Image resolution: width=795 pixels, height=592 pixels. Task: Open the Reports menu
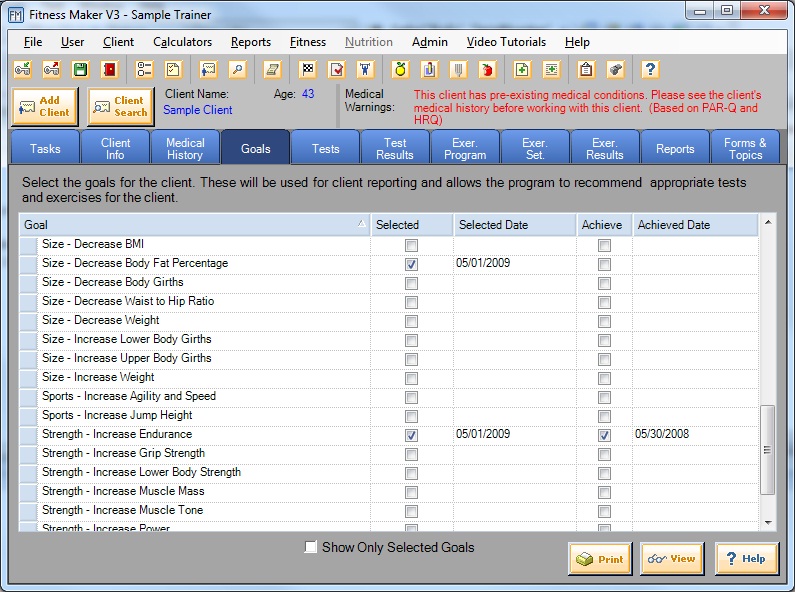click(251, 42)
